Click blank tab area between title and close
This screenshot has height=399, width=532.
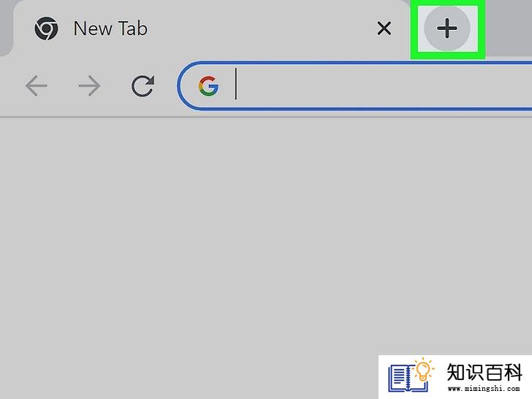point(262,28)
